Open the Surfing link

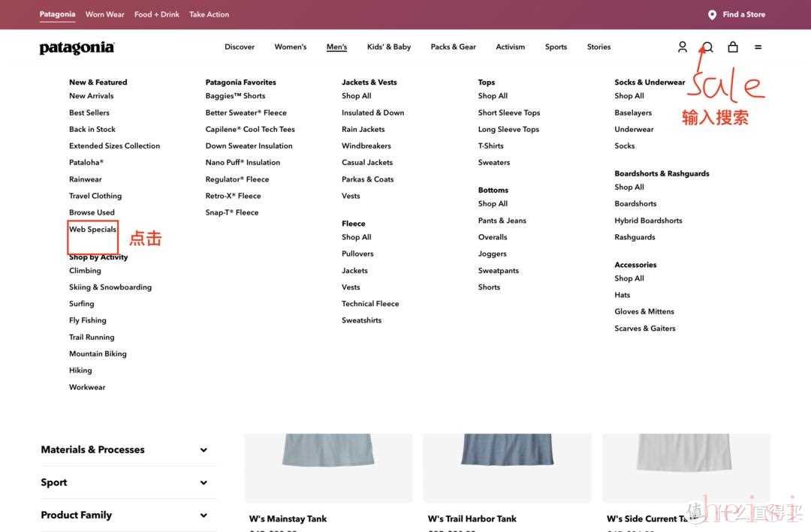click(82, 303)
